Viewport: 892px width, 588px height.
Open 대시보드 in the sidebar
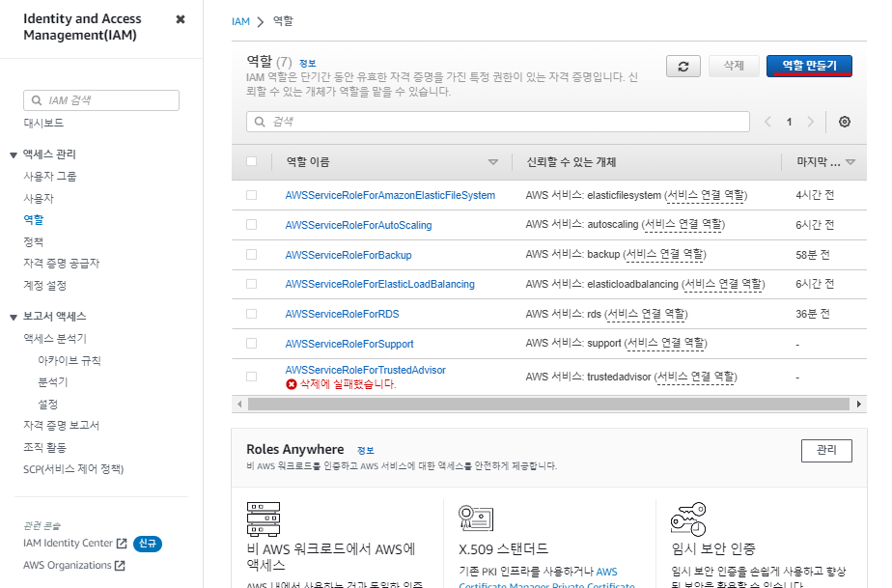[43, 123]
